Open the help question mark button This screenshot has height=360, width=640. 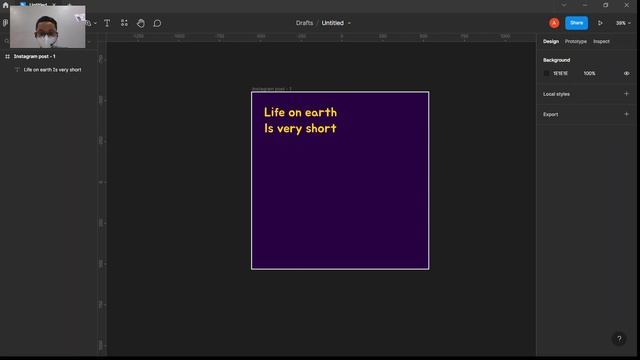619,339
